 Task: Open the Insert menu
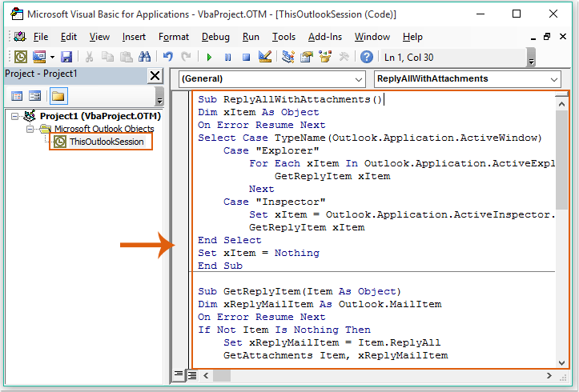coord(134,37)
